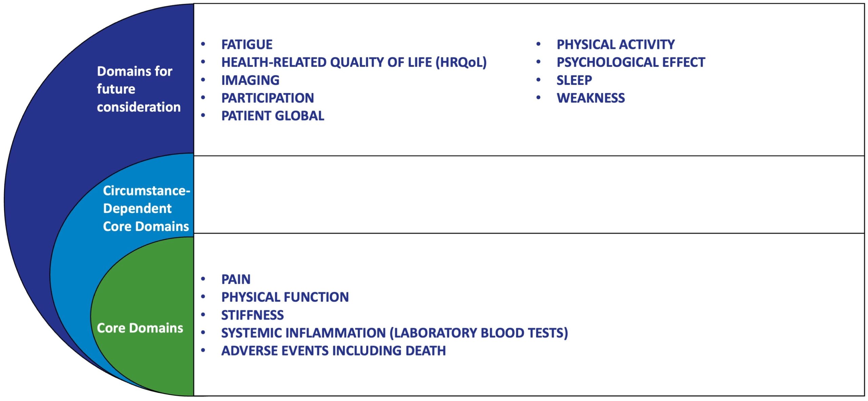Screen dimensions: 868x401
Task: Select PAIN under core domains
Action: [236, 280]
